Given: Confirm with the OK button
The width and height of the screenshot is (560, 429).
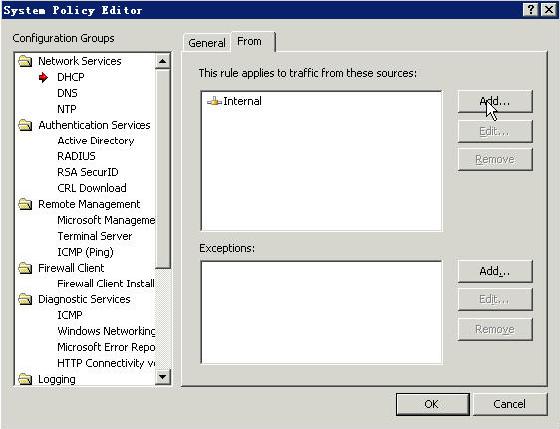Looking at the screenshot, I should coord(432,404).
